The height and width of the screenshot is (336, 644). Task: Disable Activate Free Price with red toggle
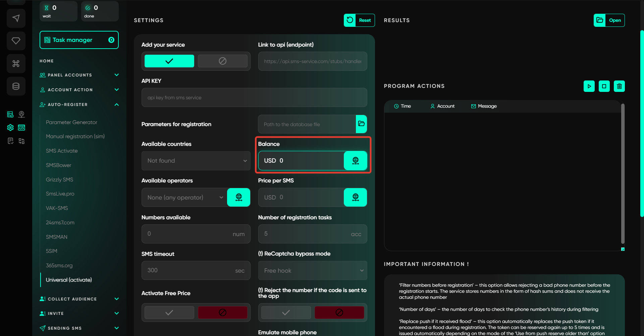(x=222, y=313)
